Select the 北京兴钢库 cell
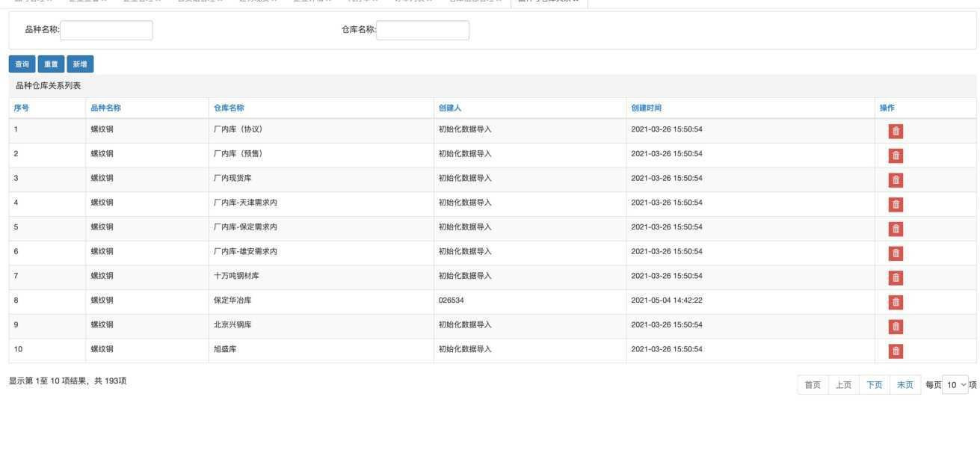The width and height of the screenshot is (980, 459). tap(321, 325)
